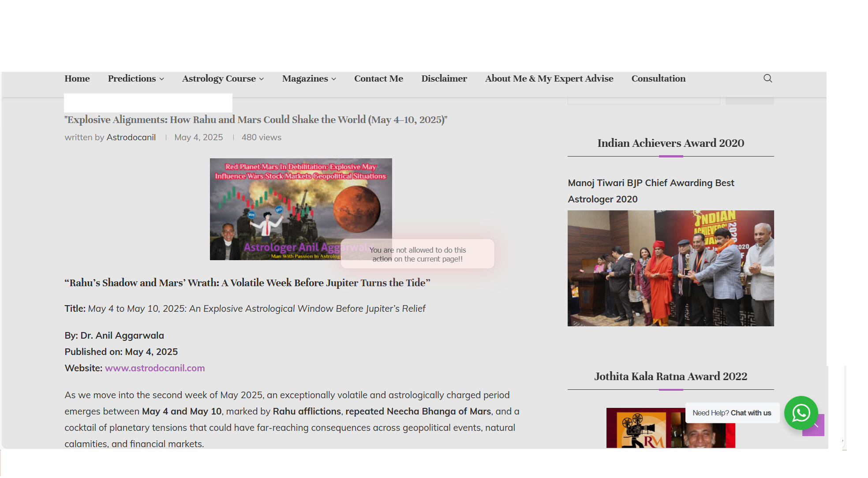Click the By: Dr. Anil Aggarwala line
Image resolution: width=868 pixels, height=478 pixels.
pos(114,336)
